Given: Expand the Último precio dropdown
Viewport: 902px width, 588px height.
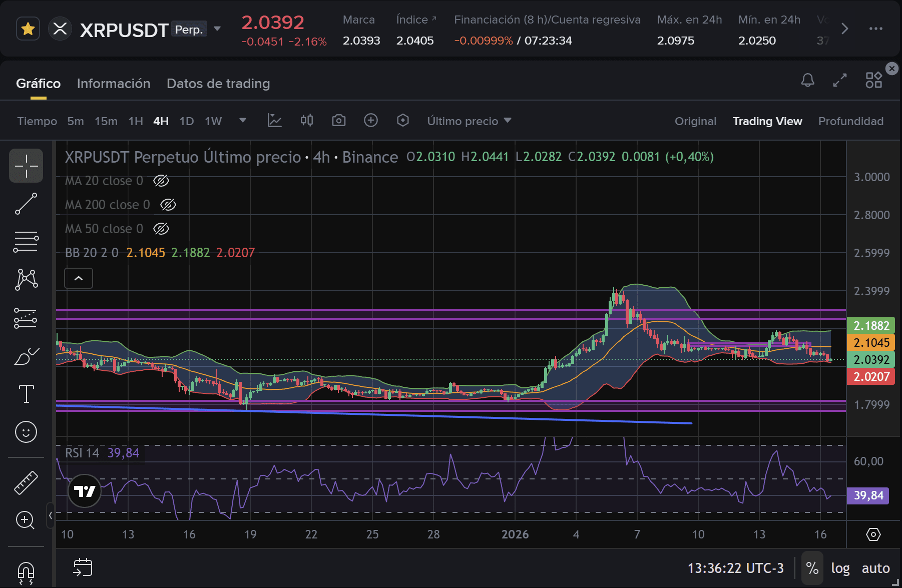Looking at the screenshot, I should click(x=469, y=121).
